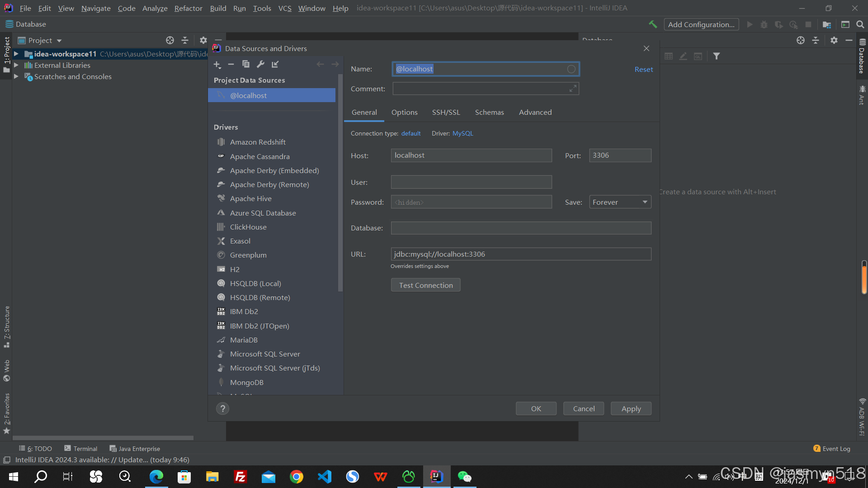Image resolution: width=868 pixels, height=488 pixels.
Task: Click the User input field
Action: tap(471, 182)
